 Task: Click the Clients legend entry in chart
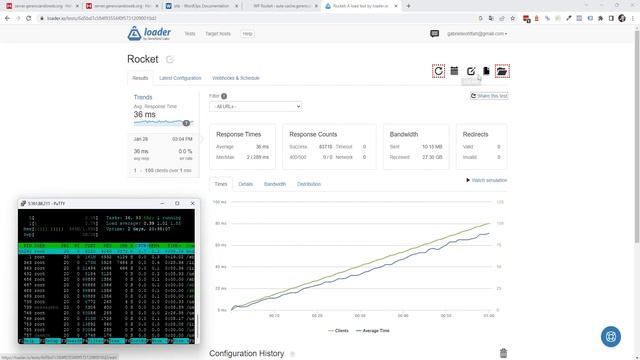[x=338, y=331]
